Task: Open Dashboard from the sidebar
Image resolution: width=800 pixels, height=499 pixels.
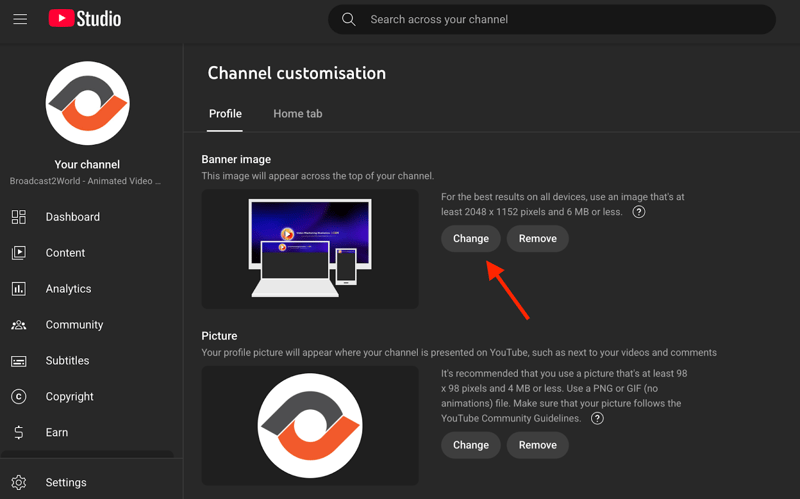Action: pos(72,217)
